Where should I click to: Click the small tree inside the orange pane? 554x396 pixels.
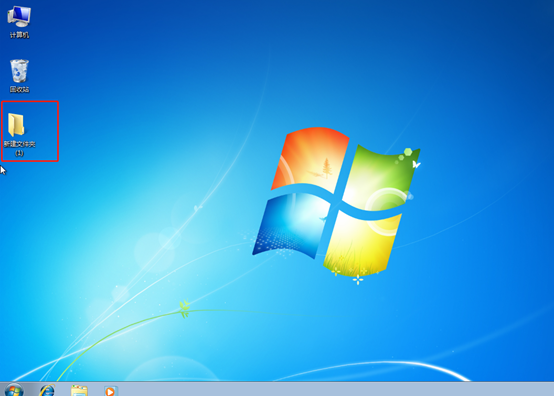click(327, 168)
